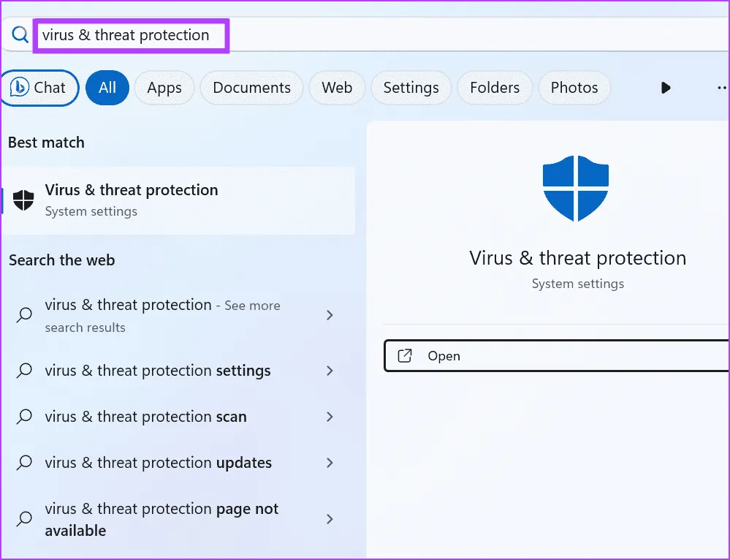Click magnifier icon beside 'protection settings' suggestion
The height and width of the screenshot is (560, 730).
pos(25,371)
